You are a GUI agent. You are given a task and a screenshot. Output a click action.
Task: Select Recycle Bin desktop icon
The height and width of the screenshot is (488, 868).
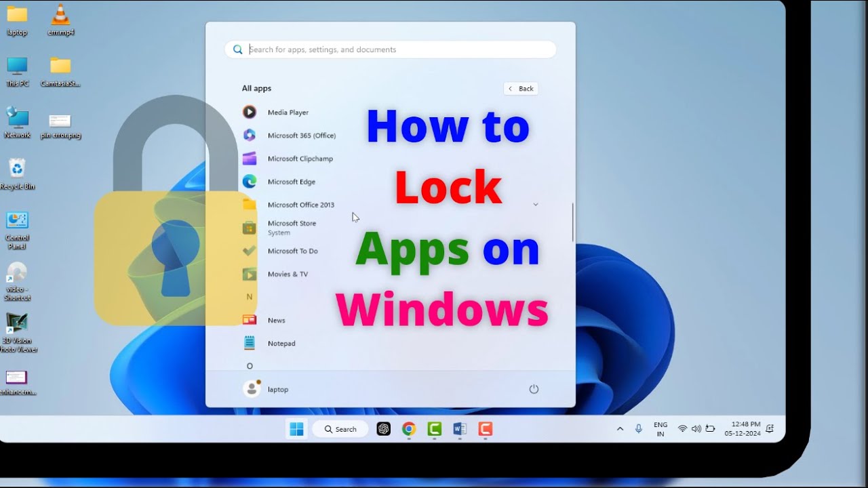(x=17, y=174)
